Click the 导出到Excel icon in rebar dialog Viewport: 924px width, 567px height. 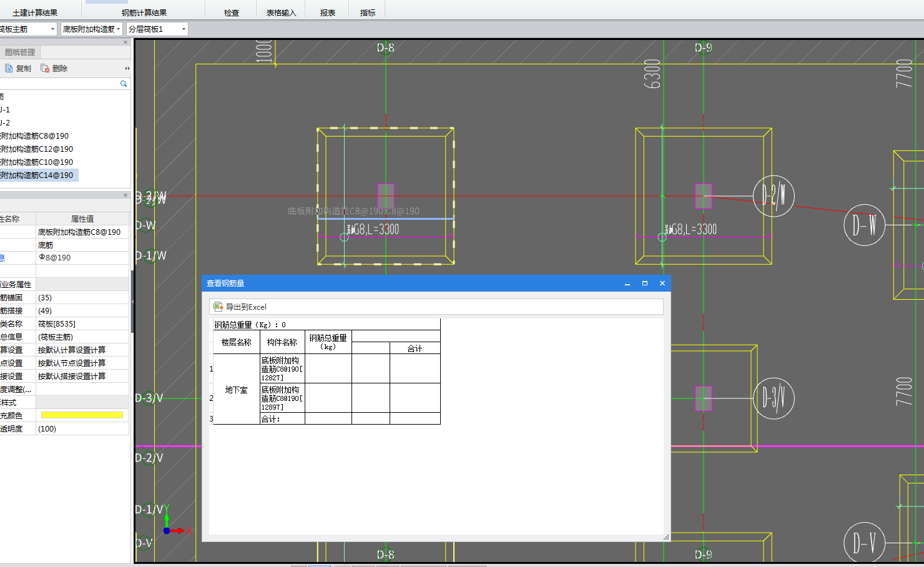click(218, 307)
